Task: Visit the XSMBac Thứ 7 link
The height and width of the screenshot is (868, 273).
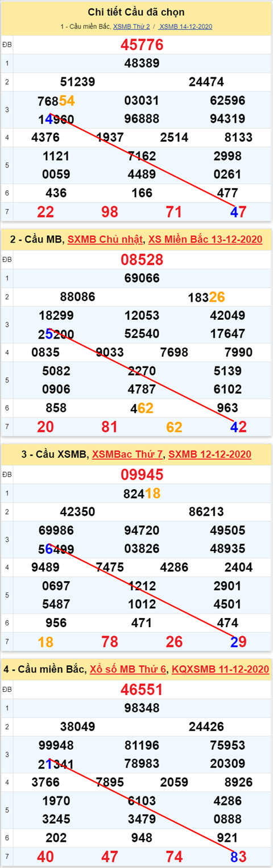Action: [128, 454]
